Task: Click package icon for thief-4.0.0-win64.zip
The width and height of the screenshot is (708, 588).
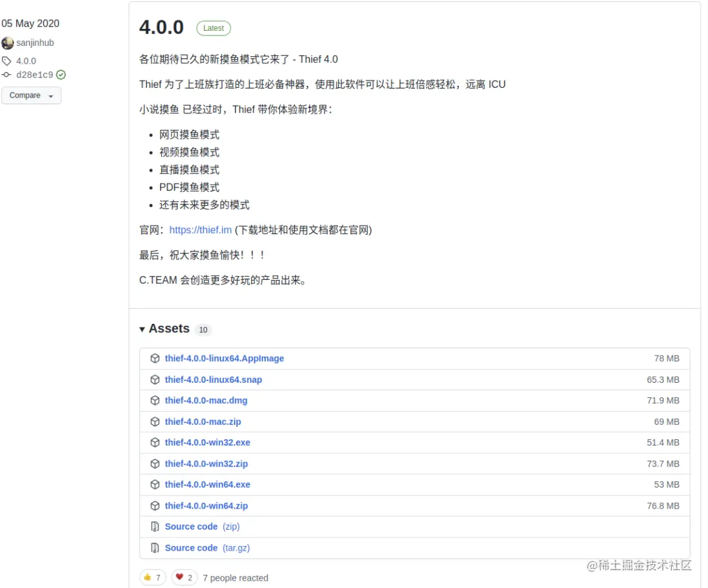Action: point(155,506)
